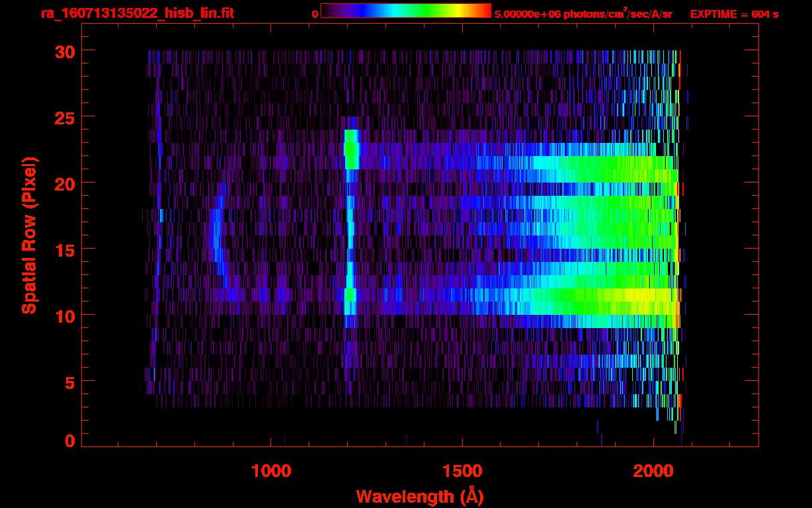Click the rainbow color scale bar
Screen dimensions: 812x508
pyautogui.click(x=405, y=11)
